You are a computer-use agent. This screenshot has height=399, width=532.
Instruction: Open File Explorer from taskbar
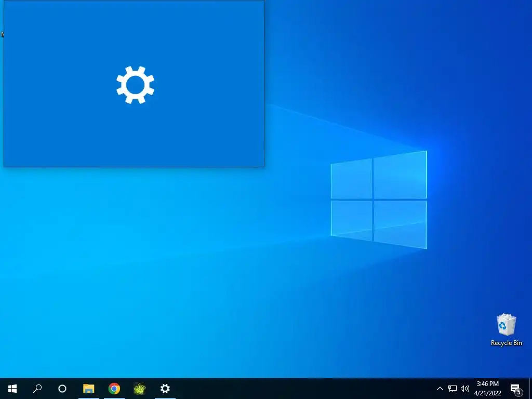click(x=88, y=389)
